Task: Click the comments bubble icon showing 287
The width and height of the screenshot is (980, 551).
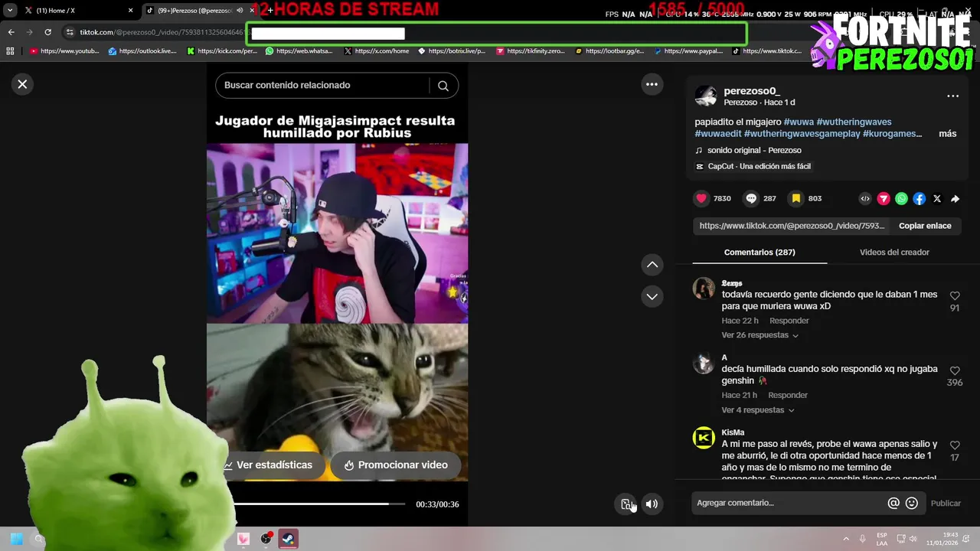Action: pos(751,198)
